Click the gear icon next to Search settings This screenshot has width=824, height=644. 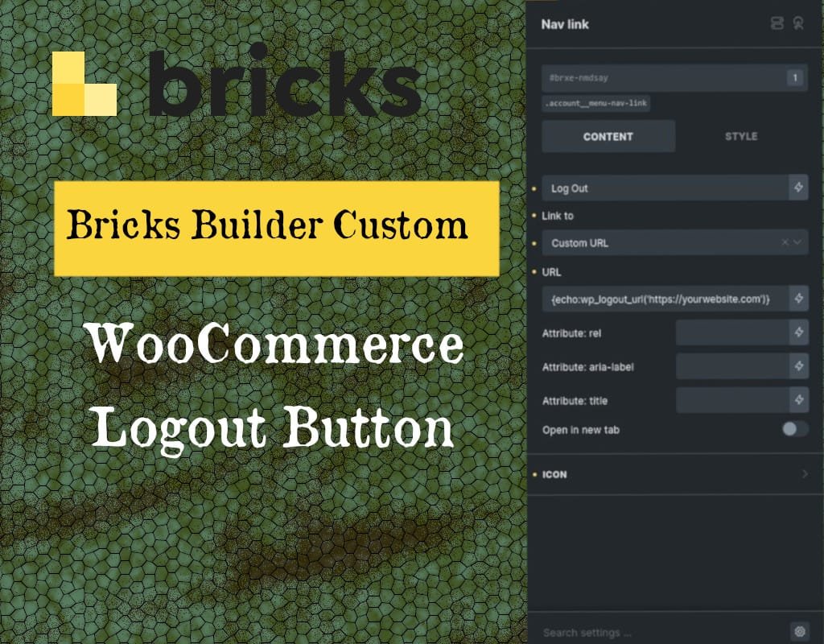pyautogui.click(x=800, y=631)
